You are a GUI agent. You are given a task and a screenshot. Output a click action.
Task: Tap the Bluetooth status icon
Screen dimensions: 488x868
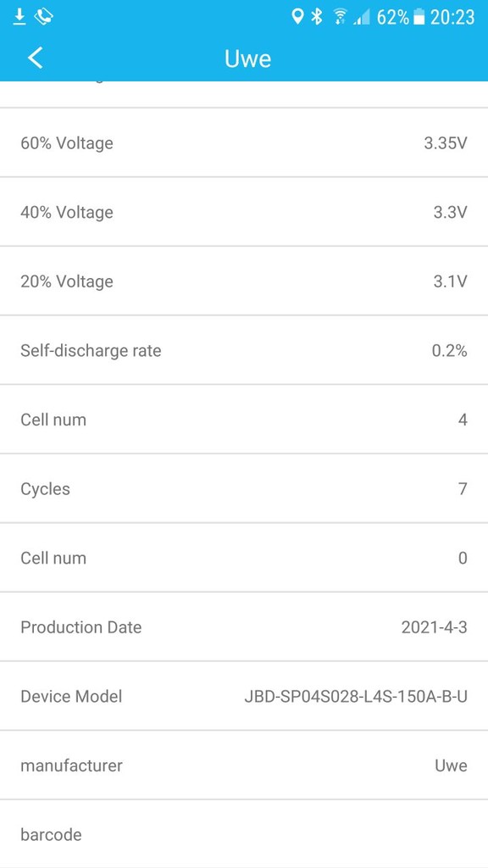tap(317, 17)
